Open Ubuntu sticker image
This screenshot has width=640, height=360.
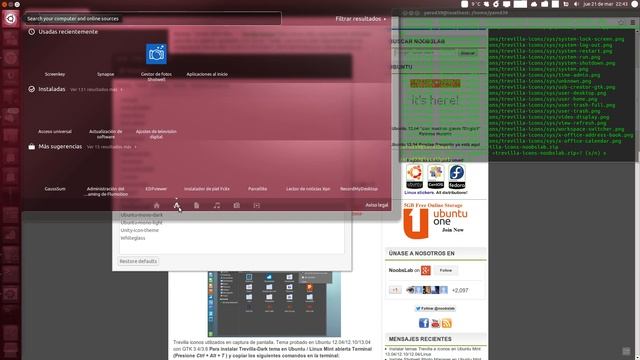(x=414, y=177)
